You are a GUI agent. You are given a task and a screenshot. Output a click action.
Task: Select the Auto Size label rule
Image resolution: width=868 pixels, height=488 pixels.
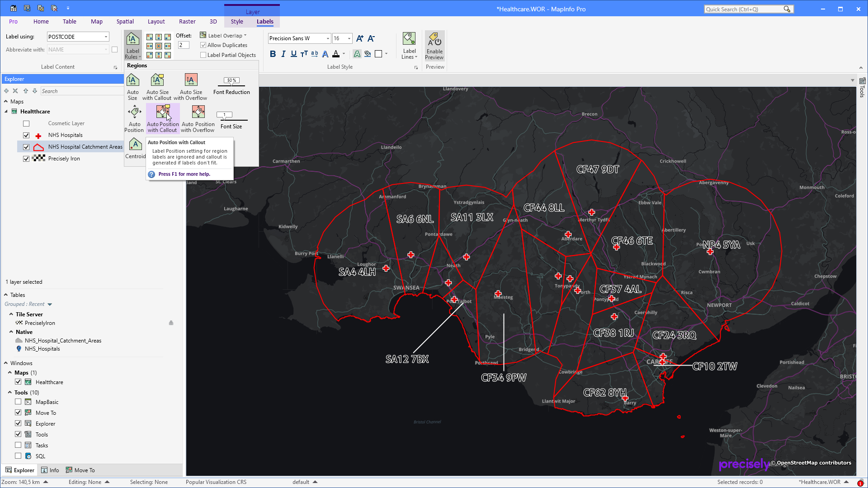[132, 86]
